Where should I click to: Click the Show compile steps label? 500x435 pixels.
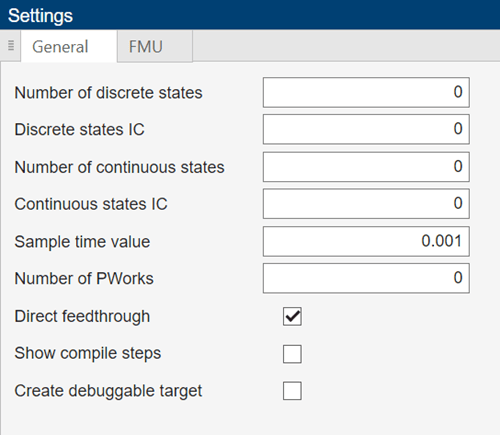(x=88, y=353)
